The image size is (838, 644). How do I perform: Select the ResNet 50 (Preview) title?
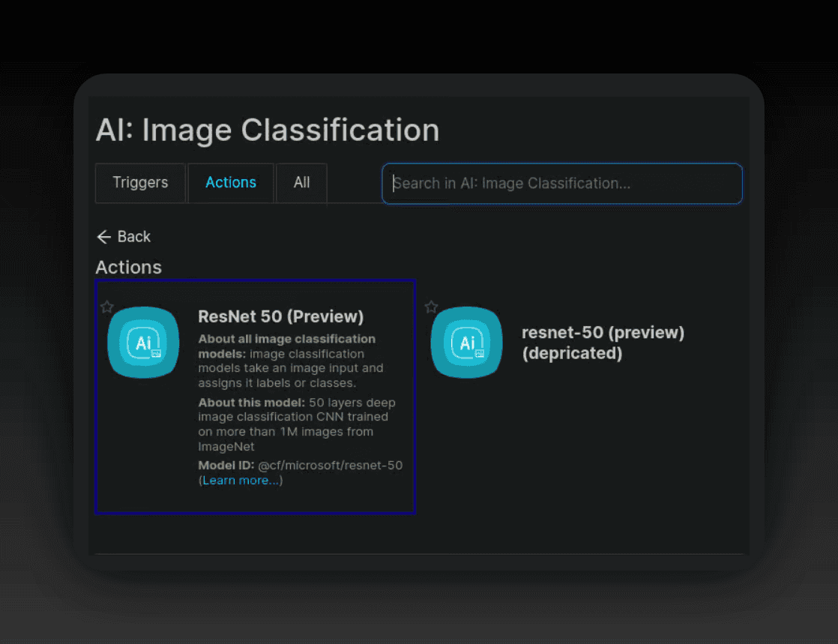280,316
